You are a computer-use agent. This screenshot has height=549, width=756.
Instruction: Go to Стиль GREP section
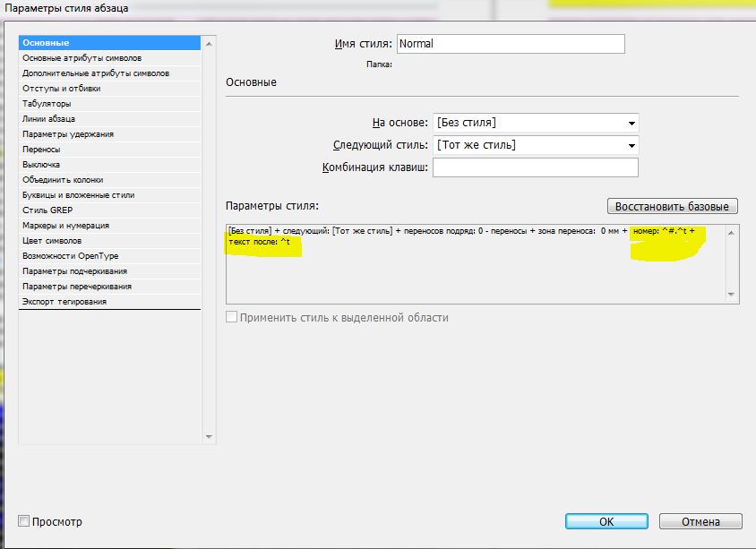(x=109, y=210)
